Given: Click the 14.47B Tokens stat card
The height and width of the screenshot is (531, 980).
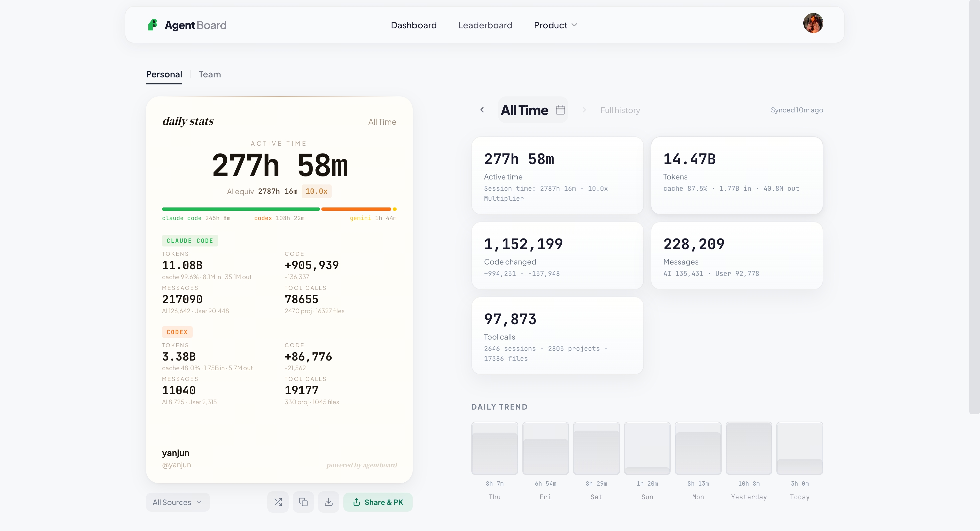Looking at the screenshot, I should (x=737, y=175).
